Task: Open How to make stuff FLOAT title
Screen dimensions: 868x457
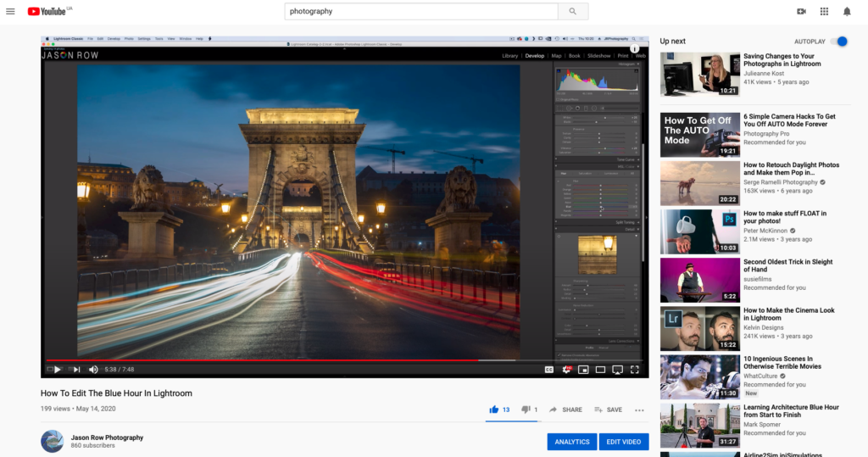Action: click(785, 217)
